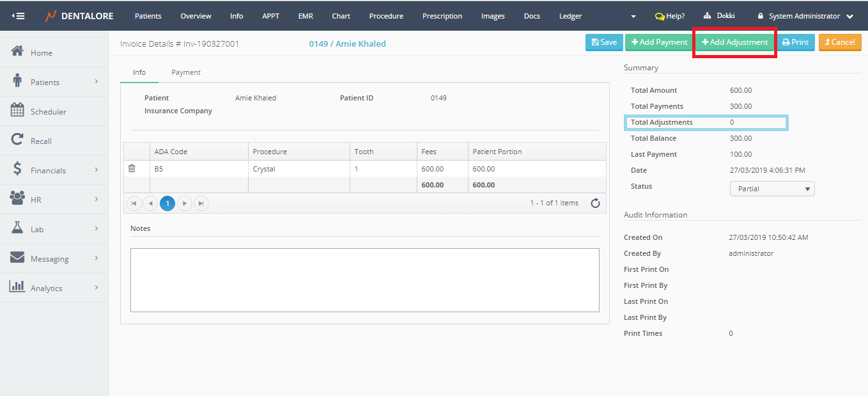Open the Help chat link
868x396 pixels.
tap(670, 16)
